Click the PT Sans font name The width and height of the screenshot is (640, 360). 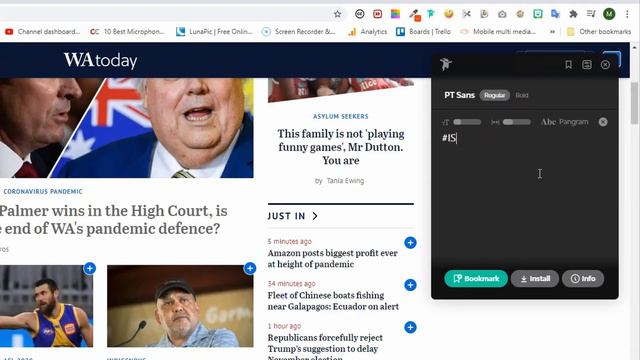460,95
